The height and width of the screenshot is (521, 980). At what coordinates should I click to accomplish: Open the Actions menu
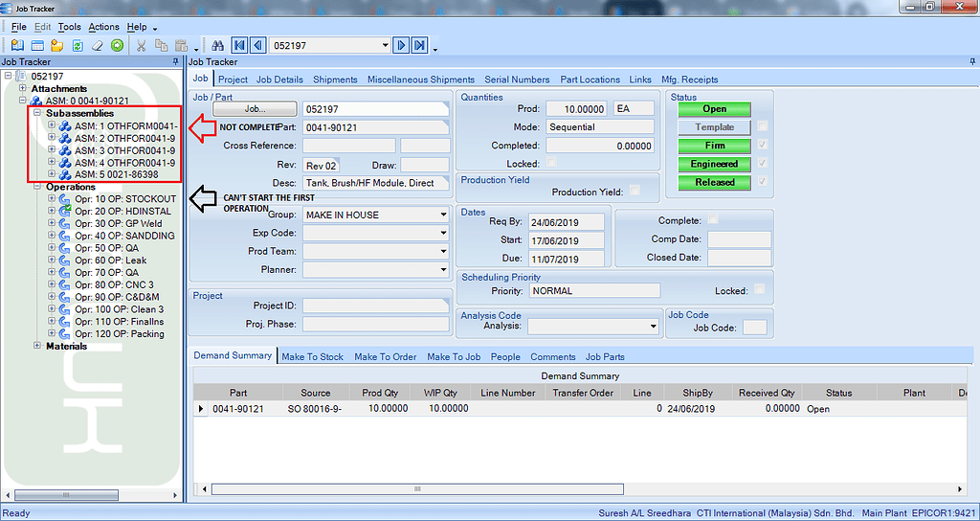(x=103, y=27)
